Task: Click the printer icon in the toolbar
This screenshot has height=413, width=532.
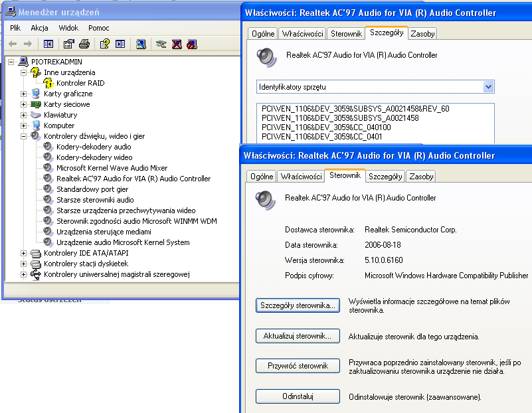Action: [84, 44]
